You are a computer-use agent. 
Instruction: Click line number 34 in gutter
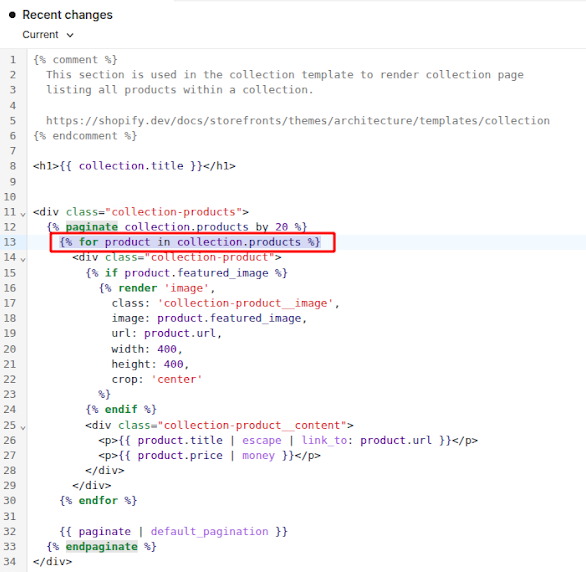10,562
